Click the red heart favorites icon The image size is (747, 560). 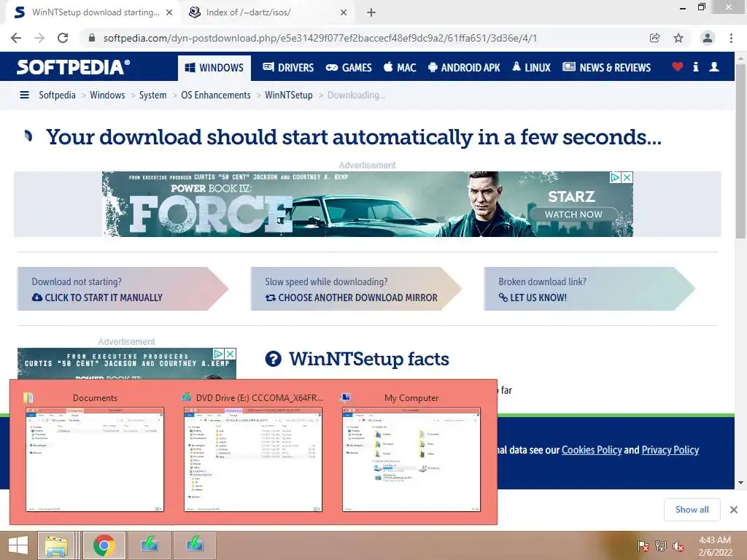click(x=678, y=66)
